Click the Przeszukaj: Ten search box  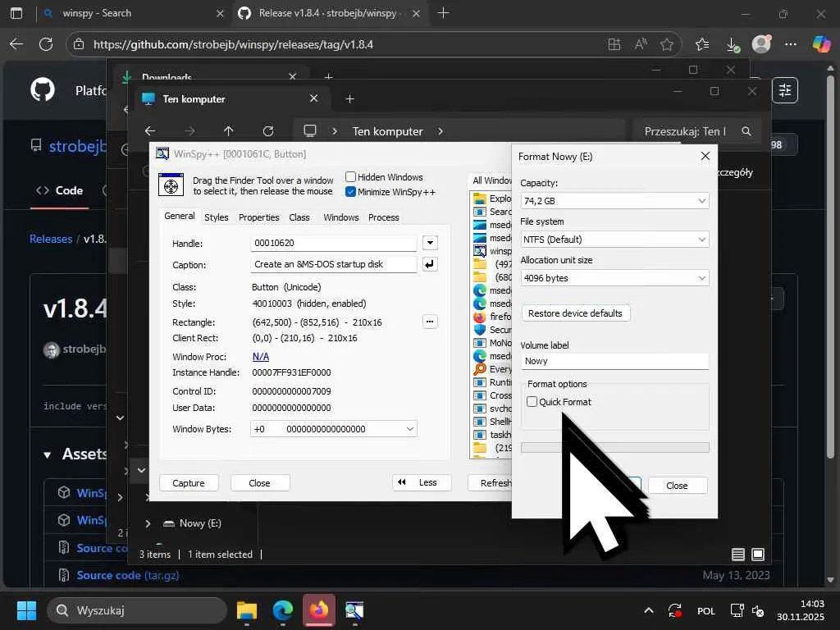click(x=697, y=131)
